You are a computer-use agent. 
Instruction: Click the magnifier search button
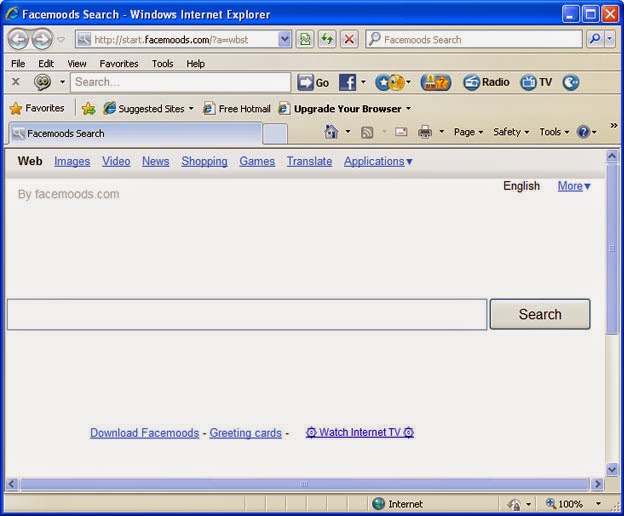[595, 39]
